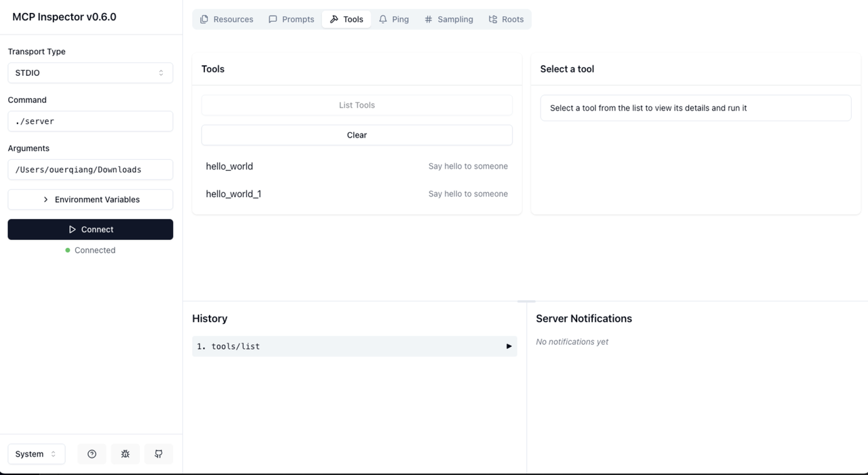Expand the Environment Variables section
The height and width of the screenshot is (475, 868).
[x=90, y=199]
